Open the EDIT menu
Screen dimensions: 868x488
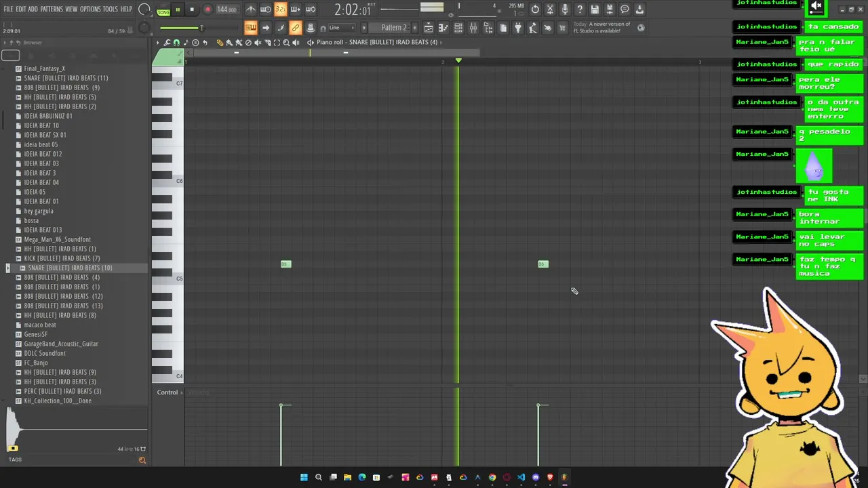tap(21, 9)
